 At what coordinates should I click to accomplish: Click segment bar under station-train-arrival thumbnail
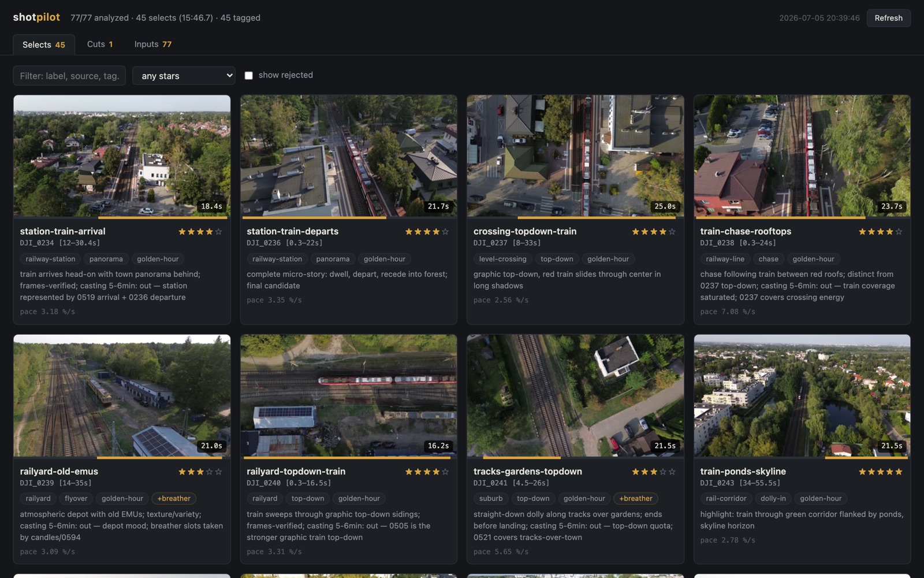(x=163, y=218)
